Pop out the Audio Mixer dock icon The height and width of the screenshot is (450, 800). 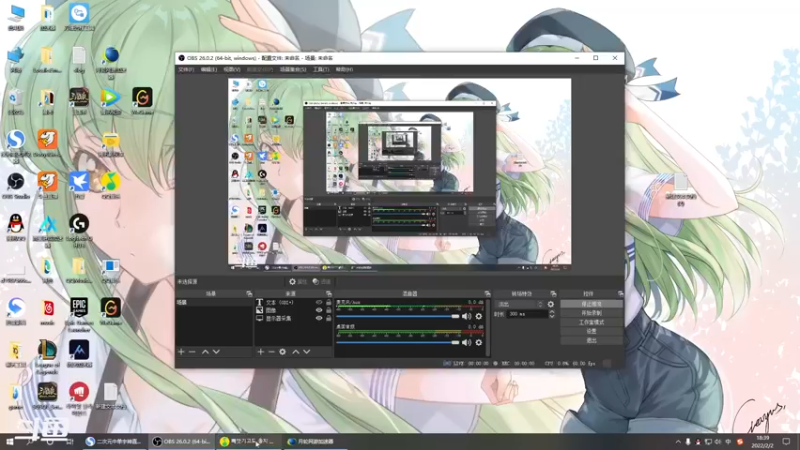point(487,294)
